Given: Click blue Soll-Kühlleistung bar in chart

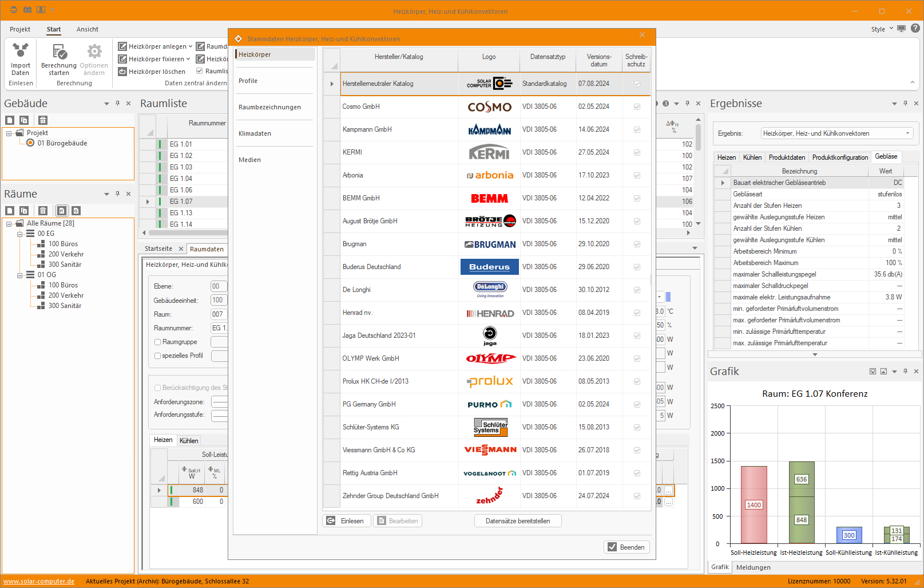Looking at the screenshot, I should (849, 535).
